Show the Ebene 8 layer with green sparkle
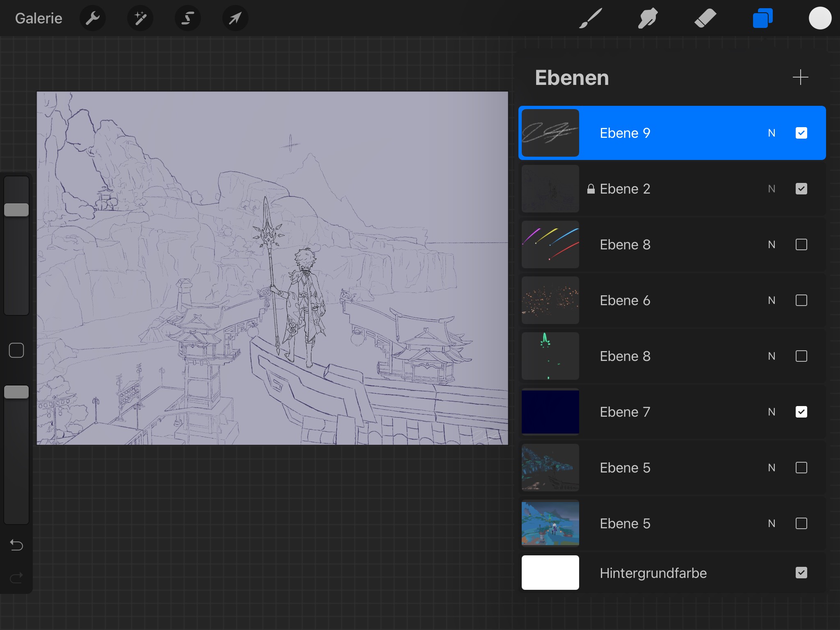This screenshot has width=840, height=630. tap(801, 356)
